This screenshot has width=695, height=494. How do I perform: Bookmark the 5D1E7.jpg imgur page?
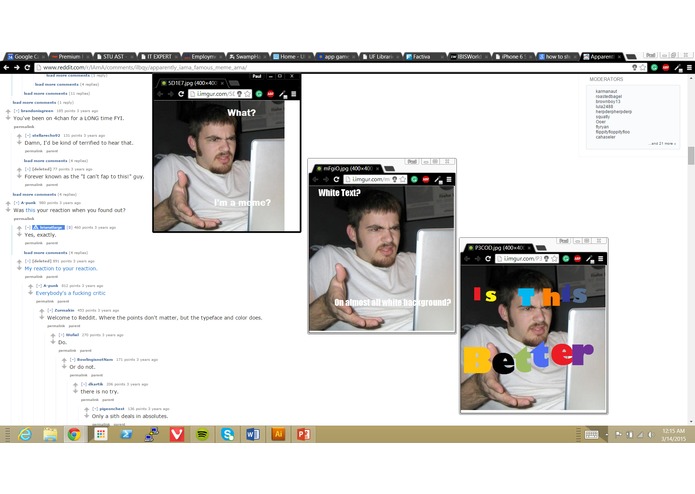pyautogui.click(x=247, y=94)
